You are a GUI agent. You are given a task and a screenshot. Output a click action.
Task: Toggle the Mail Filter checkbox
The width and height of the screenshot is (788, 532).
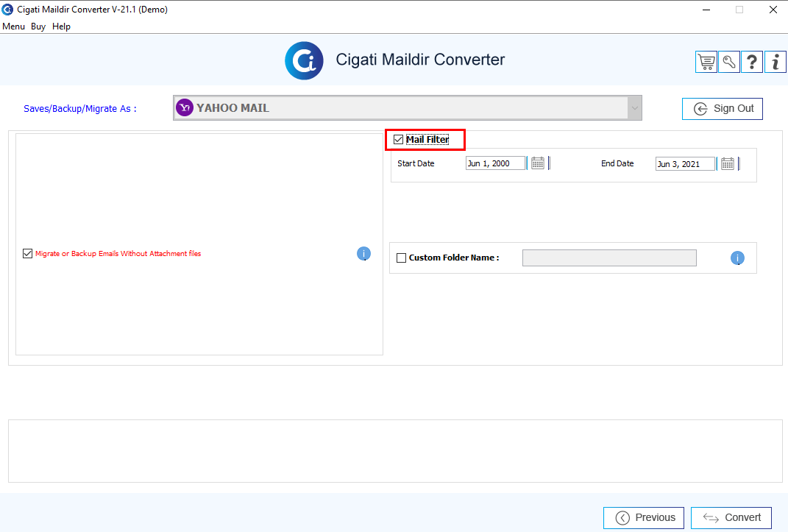point(399,140)
